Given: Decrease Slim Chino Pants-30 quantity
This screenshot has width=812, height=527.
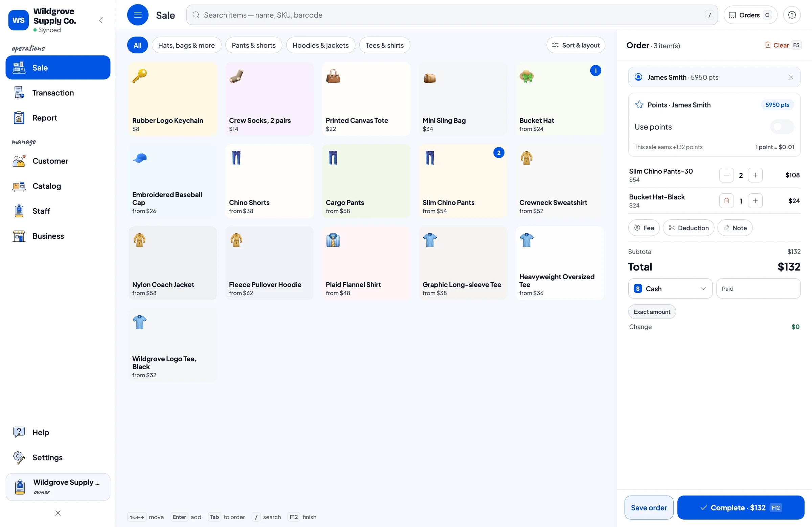Looking at the screenshot, I should [x=726, y=175].
